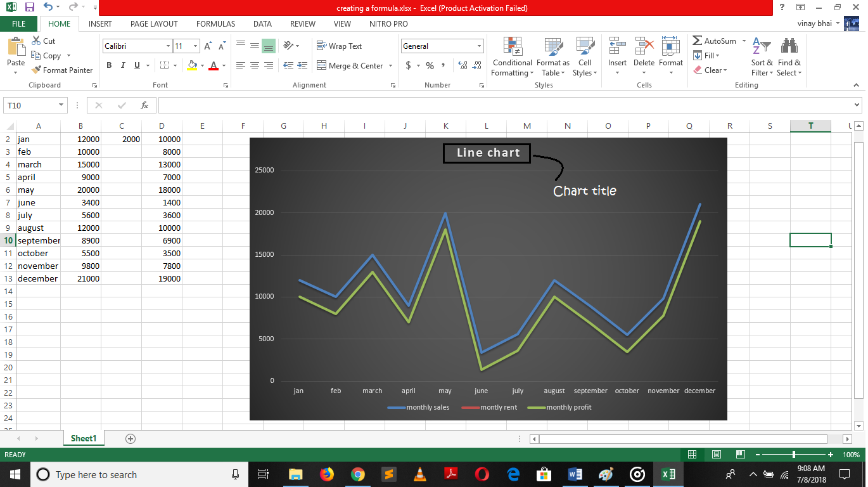Click the Format Painter icon

pos(37,70)
